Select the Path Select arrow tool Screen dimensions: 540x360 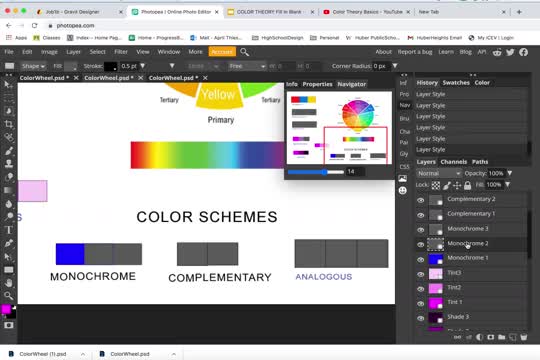pyautogui.click(x=8, y=257)
